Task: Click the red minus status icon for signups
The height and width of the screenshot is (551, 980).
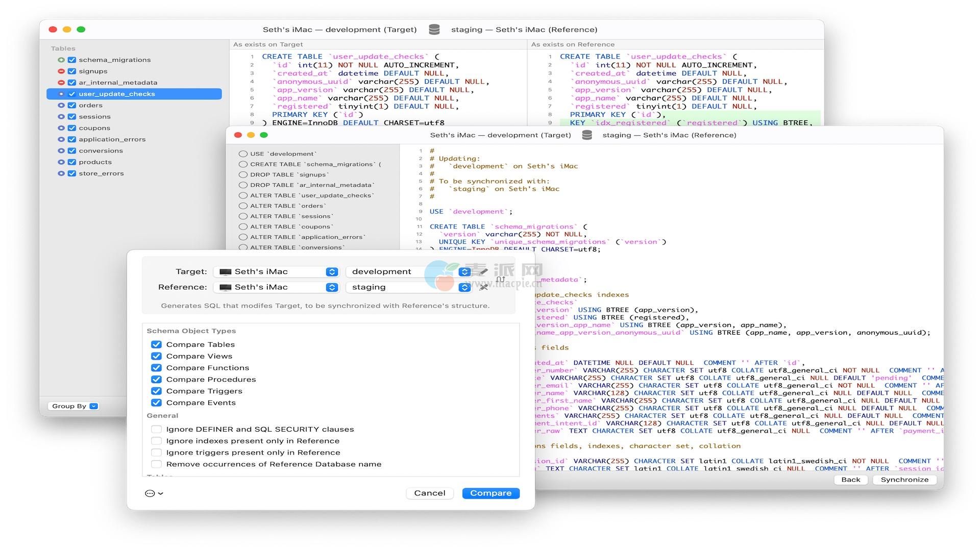Action: click(61, 71)
